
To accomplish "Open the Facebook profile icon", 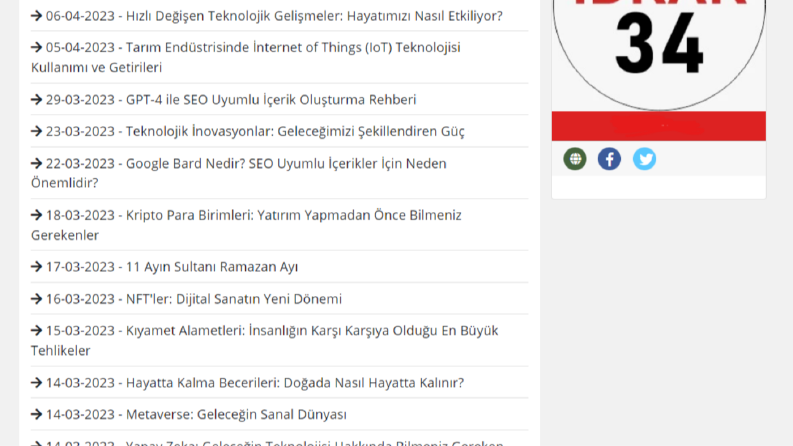I will 609,159.
